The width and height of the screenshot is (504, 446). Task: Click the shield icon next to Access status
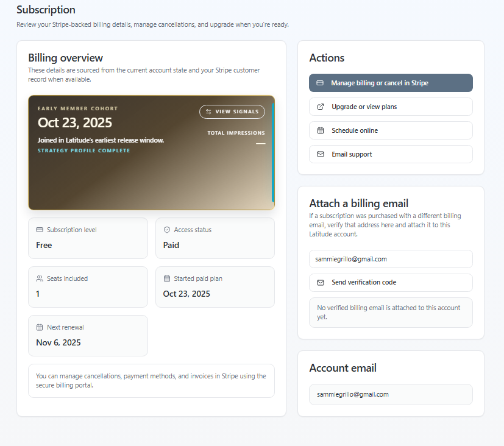tap(166, 230)
